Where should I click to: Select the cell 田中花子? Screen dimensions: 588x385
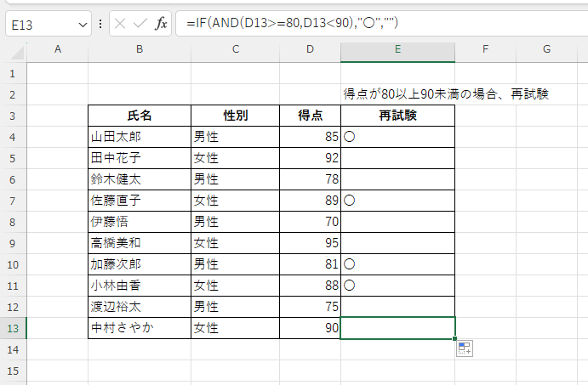tap(140, 158)
